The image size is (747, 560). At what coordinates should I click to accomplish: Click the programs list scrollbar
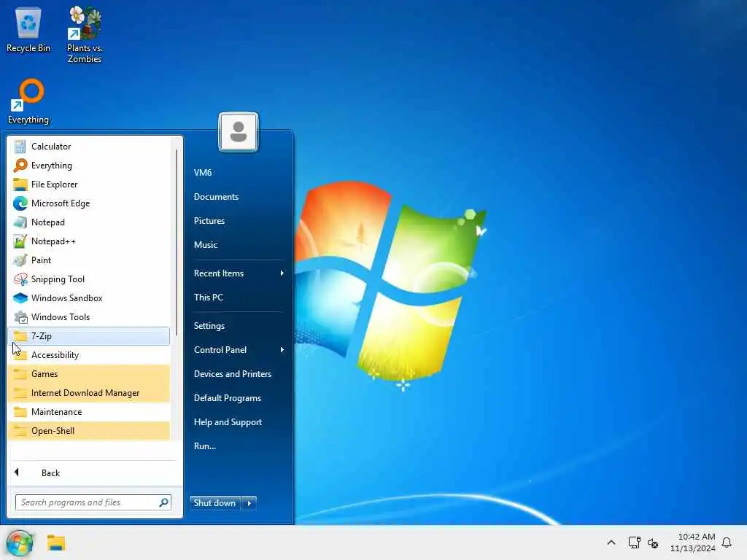(x=177, y=243)
